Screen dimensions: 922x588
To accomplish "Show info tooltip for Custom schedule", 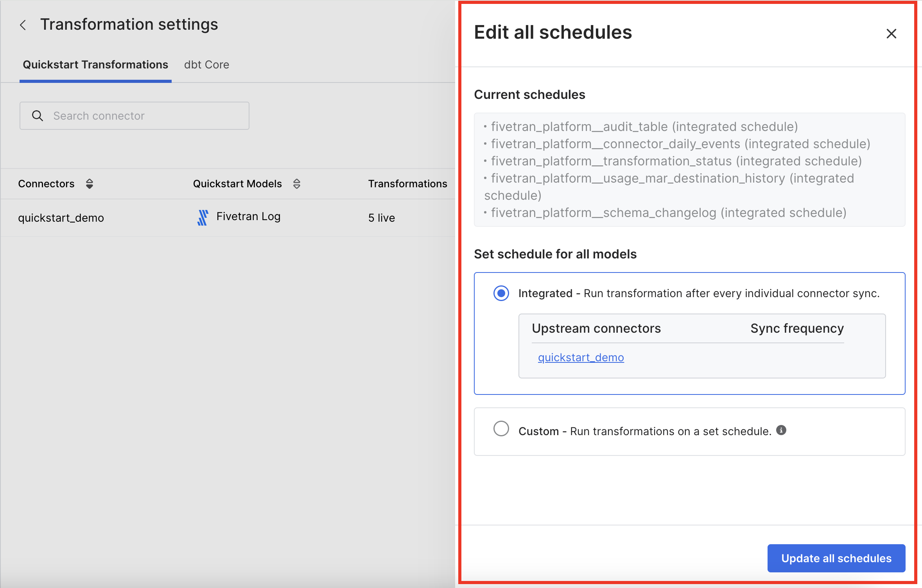I will coord(781,430).
